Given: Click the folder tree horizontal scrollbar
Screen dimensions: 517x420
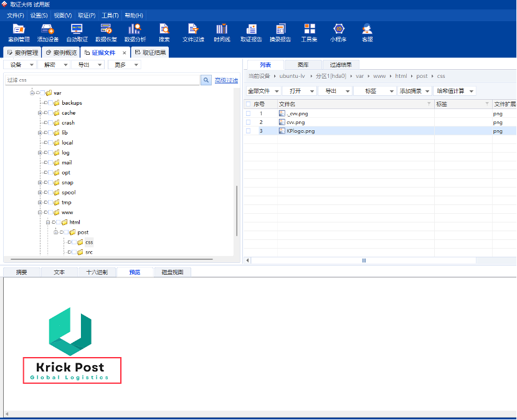Looking at the screenshot, I should 111,259.
